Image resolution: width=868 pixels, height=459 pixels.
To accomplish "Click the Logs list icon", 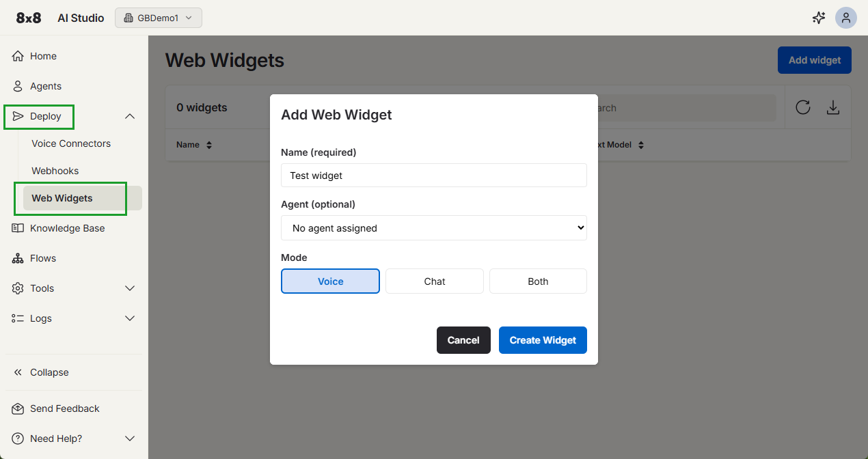I will (x=18, y=318).
